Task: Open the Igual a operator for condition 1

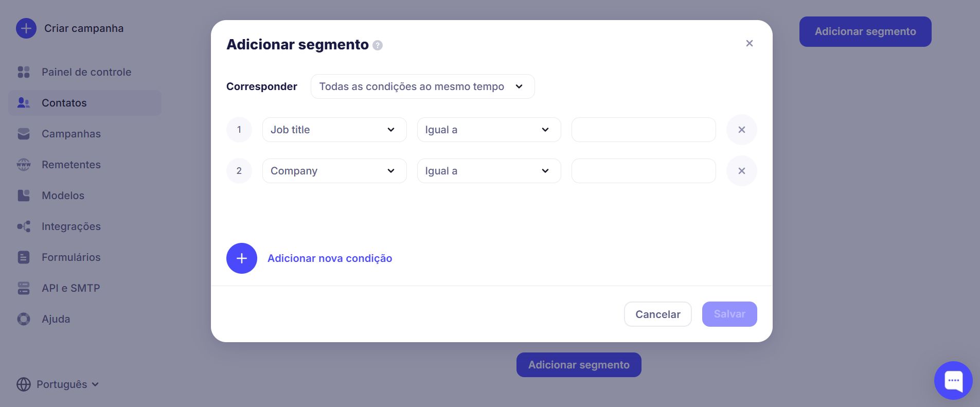Action: pos(489,130)
